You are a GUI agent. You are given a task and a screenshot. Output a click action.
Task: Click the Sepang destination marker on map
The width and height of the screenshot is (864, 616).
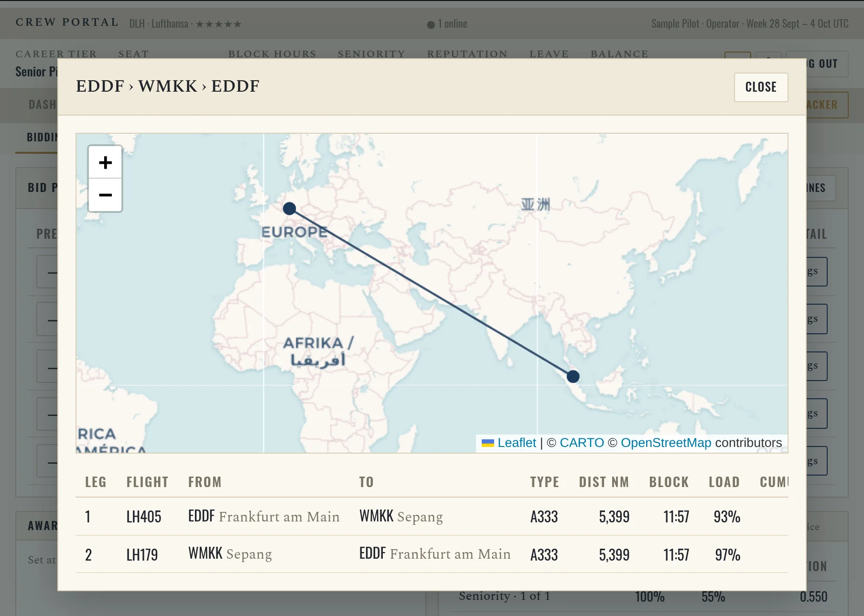573,377
